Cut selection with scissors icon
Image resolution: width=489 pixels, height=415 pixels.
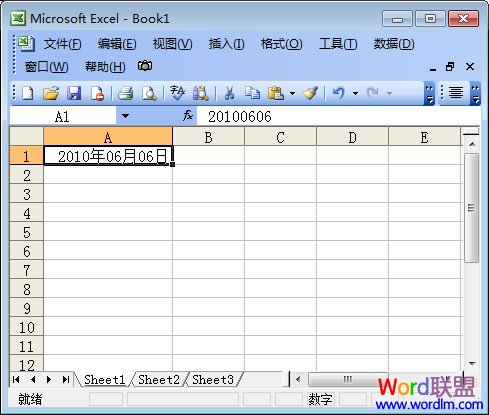click(x=229, y=93)
